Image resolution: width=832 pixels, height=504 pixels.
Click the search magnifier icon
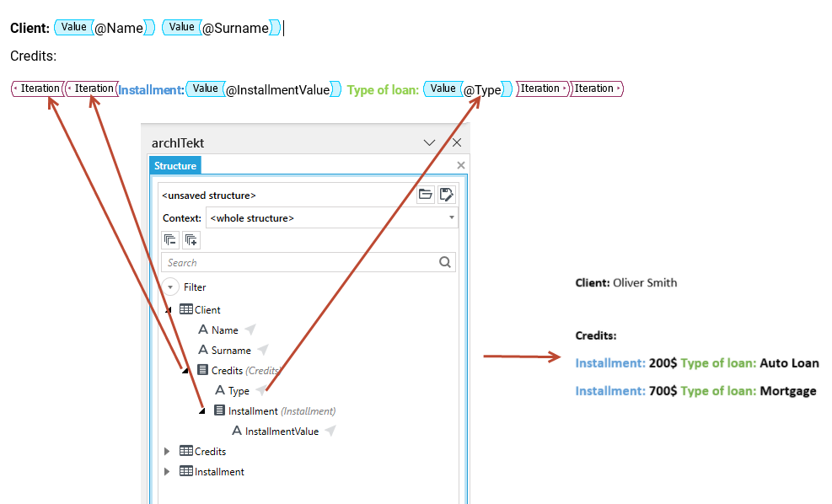(444, 262)
